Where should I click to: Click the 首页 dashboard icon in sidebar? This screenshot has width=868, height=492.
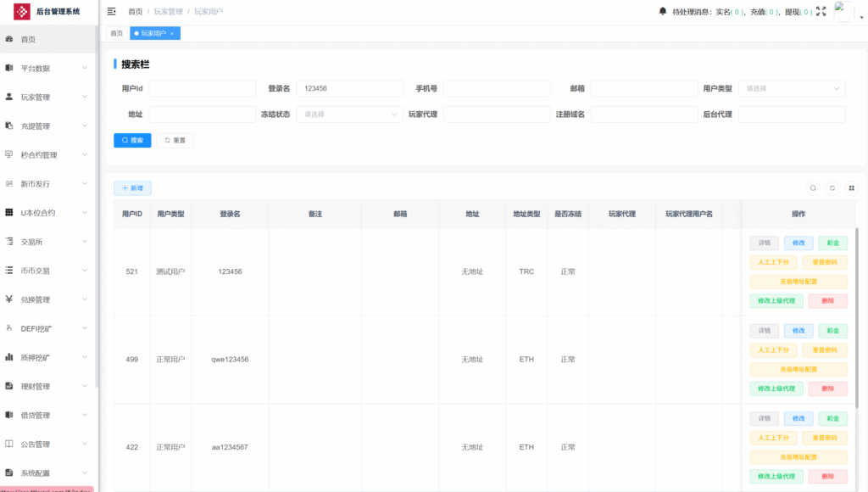tap(9, 39)
